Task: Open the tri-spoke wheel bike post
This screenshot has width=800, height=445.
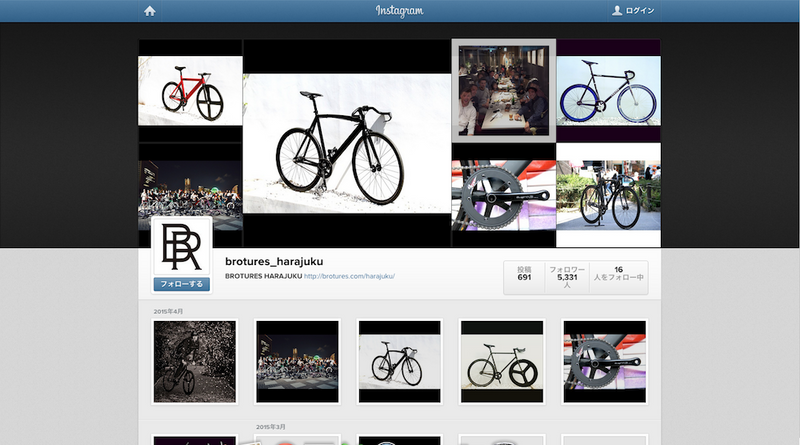Action: 502,361
